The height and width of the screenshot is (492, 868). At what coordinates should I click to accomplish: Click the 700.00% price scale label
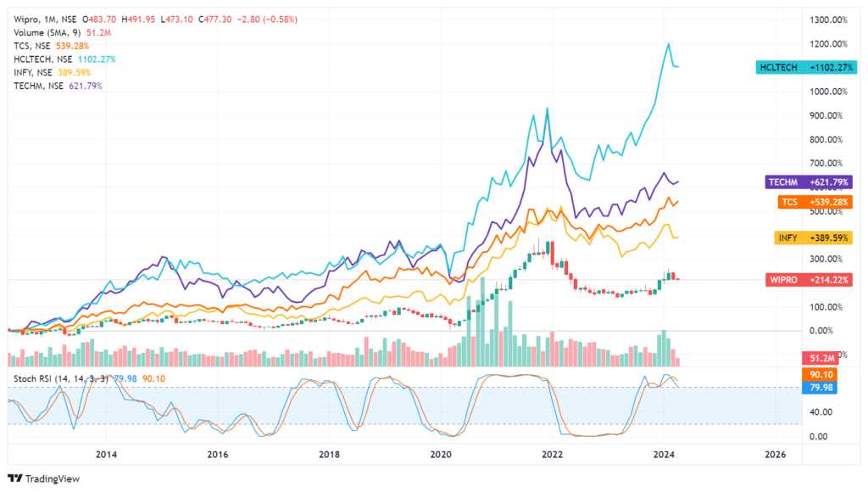click(826, 164)
